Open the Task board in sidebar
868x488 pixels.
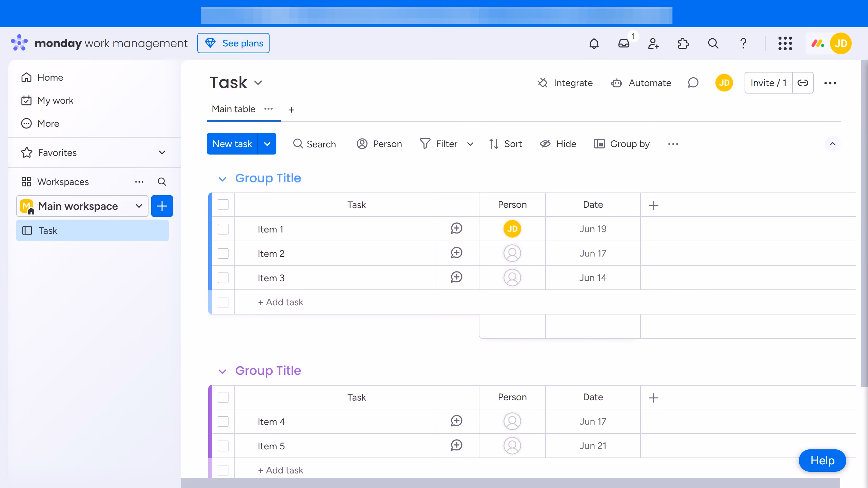(92, 230)
